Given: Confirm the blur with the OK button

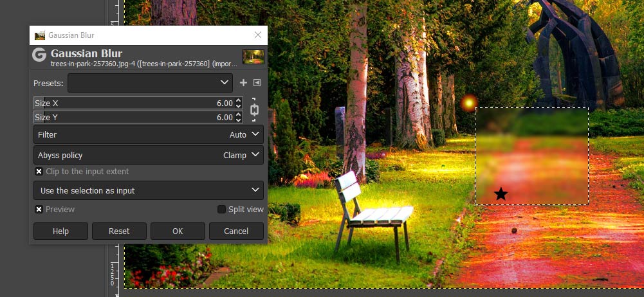Looking at the screenshot, I should point(178,231).
